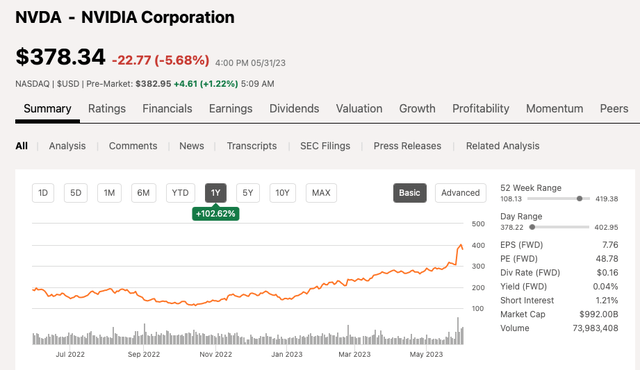Switch chart to 6M range
The height and width of the screenshot is (370, 640).
click(143, 193)
